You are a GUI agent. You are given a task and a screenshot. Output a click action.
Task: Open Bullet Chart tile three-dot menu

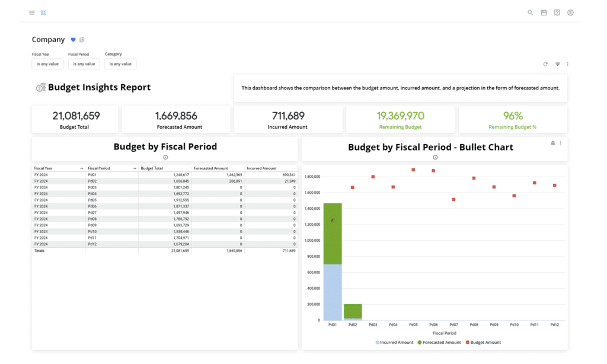(561, 143)
